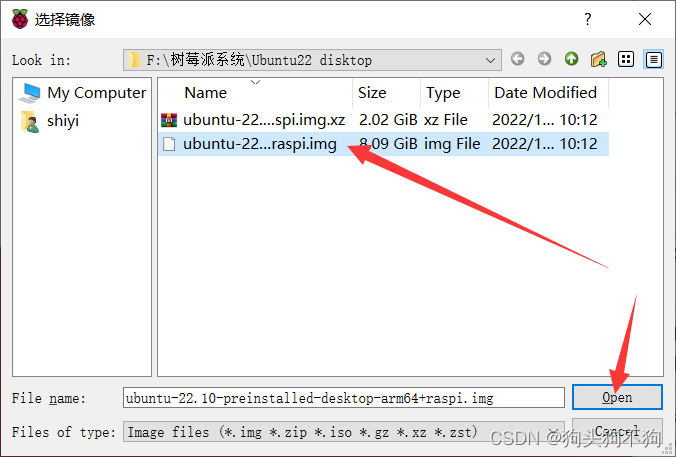Go to parent directory with green up arrow
This screenshot has width=676, height=457.
coord(572,59)
